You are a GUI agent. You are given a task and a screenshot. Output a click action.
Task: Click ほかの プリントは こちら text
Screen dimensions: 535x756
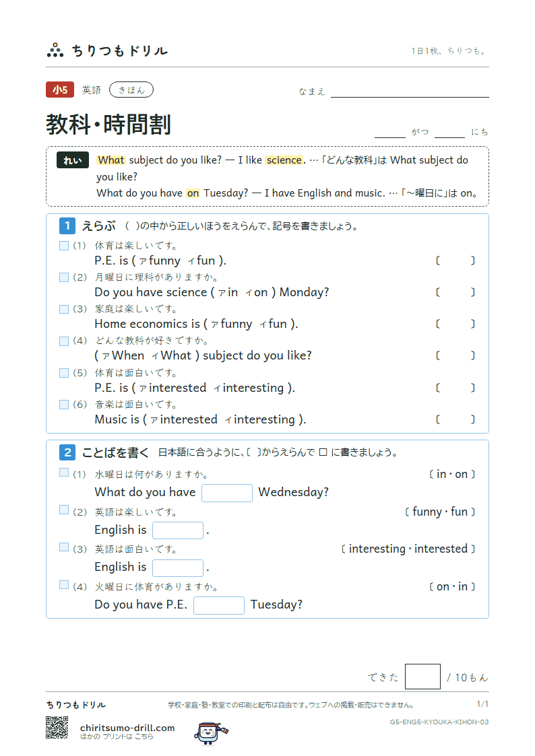(117, 736)
